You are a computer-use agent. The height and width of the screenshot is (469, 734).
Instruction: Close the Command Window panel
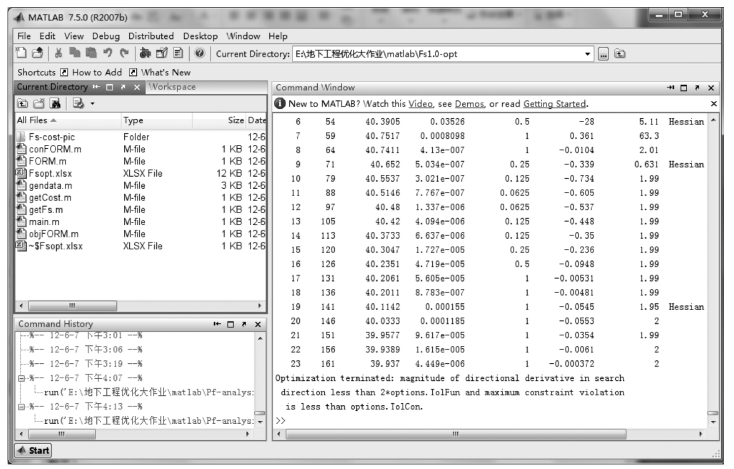(711, 88)
